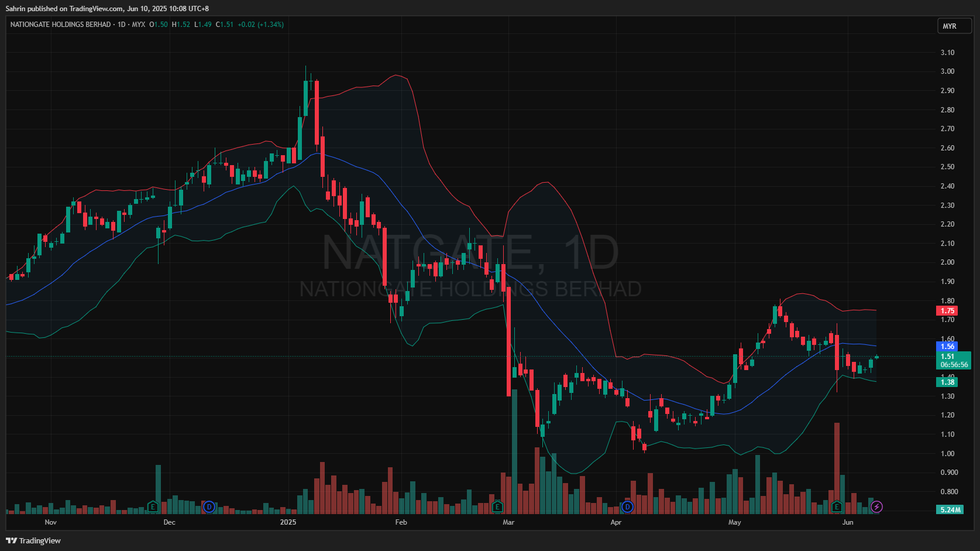Screen dimensions: 980x551
Task: Click the Jun time axis label
Action: 848,522
